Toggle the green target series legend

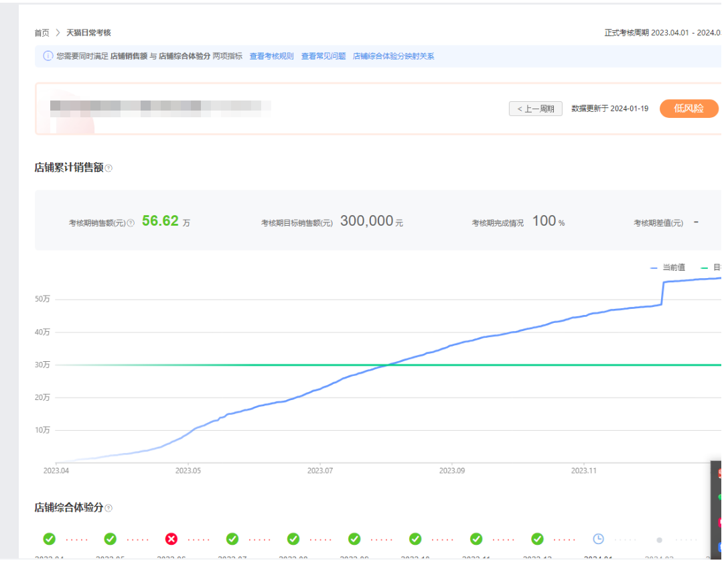click(x=710, y=267)
